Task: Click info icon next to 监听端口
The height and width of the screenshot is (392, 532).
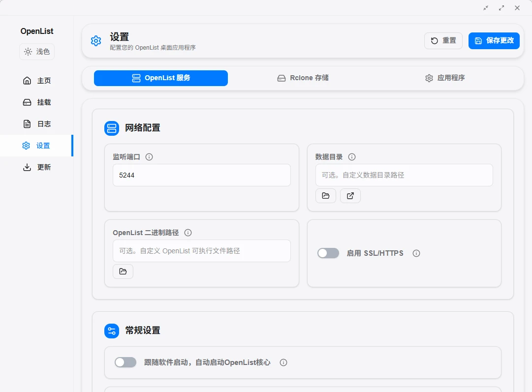Action: (149, 157)
